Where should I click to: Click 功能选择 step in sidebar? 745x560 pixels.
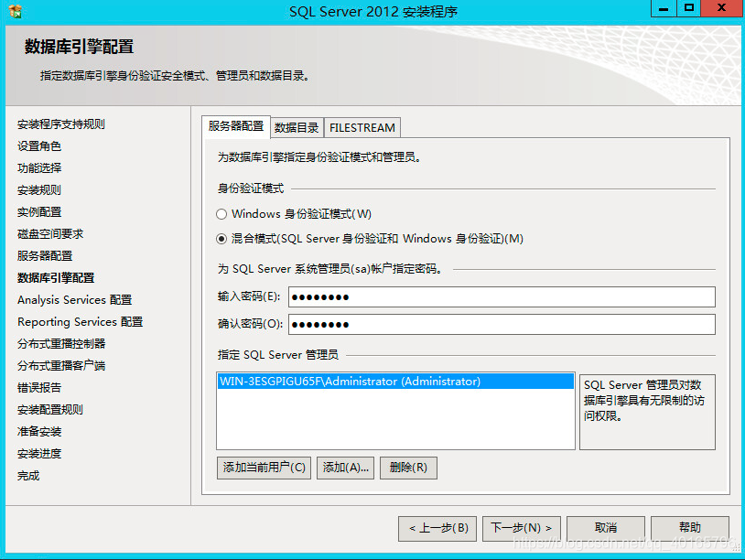point(39,168)
